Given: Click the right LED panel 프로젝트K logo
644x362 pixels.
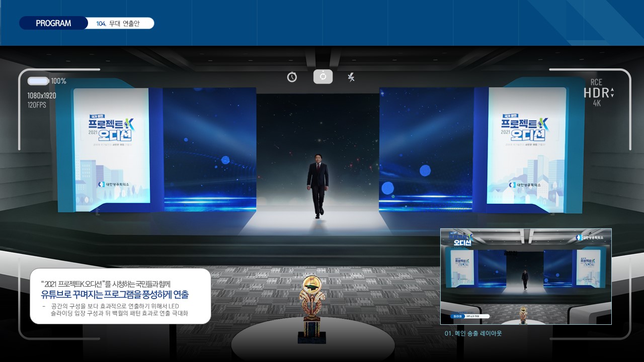Looking at the screenshot, I should [x=524, y=128].
